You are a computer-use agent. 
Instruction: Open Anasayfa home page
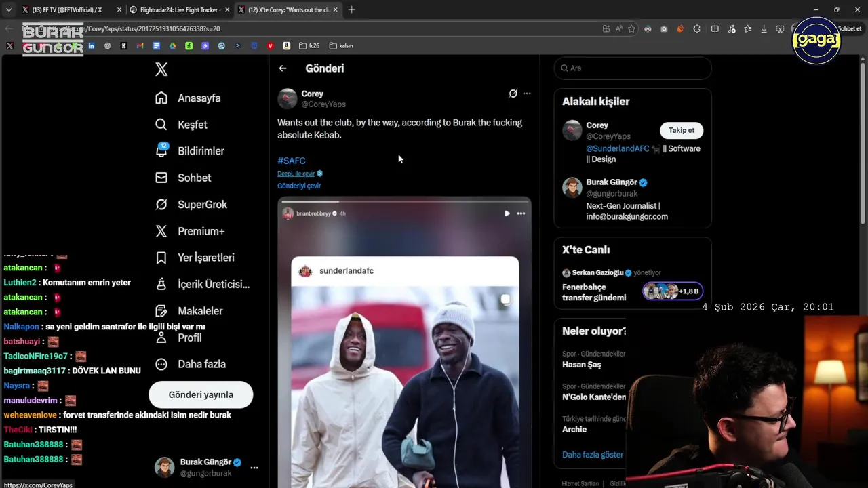[188, 98]
